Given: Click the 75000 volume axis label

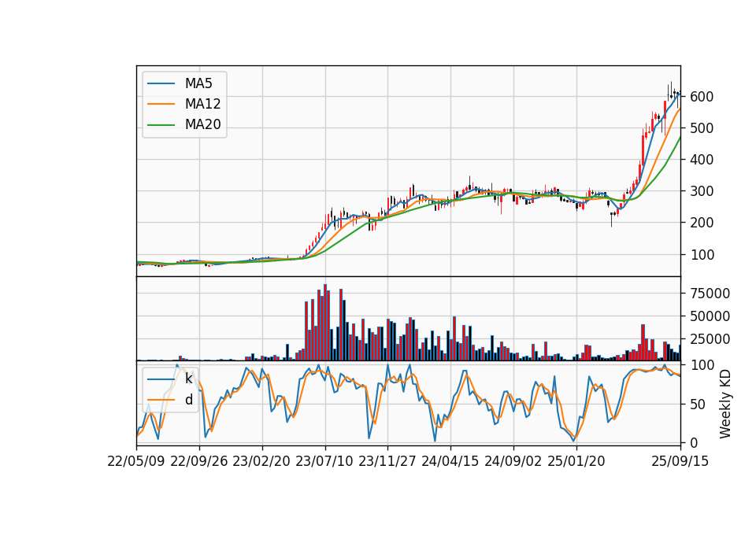Looking at the screenshot, I should [710, 294].
